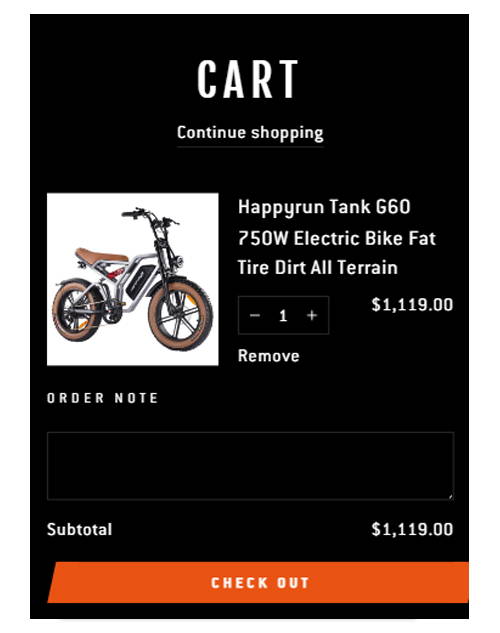Click the '750W Electric Bike Fat' title line
This screenshot has height=633, width=500.
[337, 238]
